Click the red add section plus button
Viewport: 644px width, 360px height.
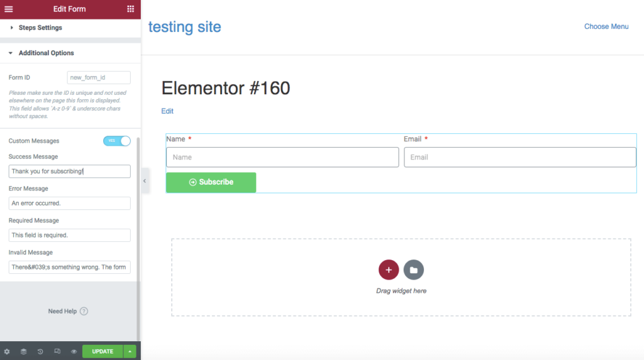tap(389, 270)
